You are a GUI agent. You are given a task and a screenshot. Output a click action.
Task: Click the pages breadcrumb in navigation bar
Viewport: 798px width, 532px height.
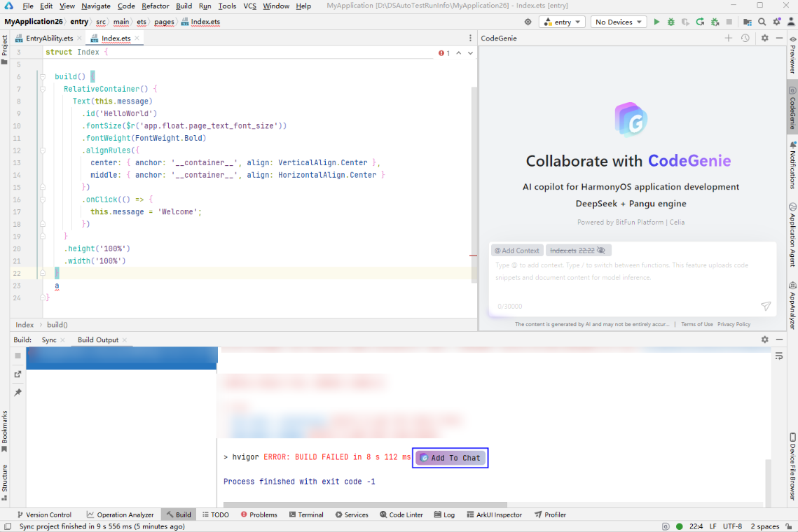[164, 22]
